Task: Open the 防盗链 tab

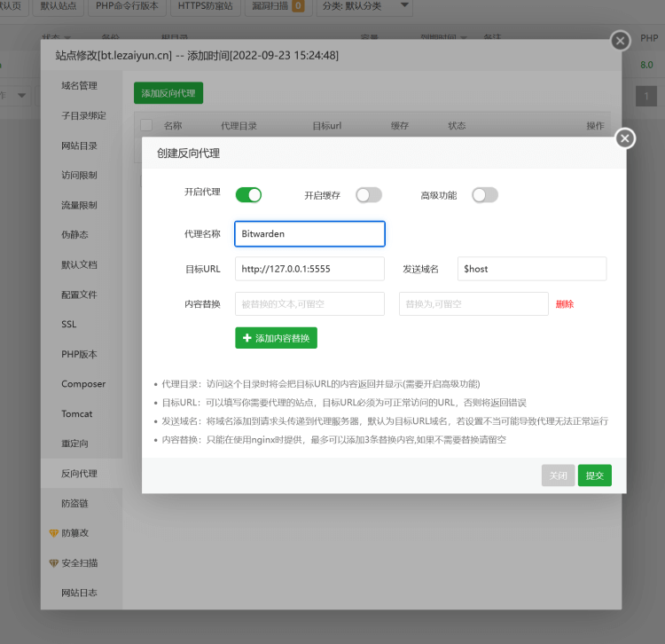Action: 75,504
